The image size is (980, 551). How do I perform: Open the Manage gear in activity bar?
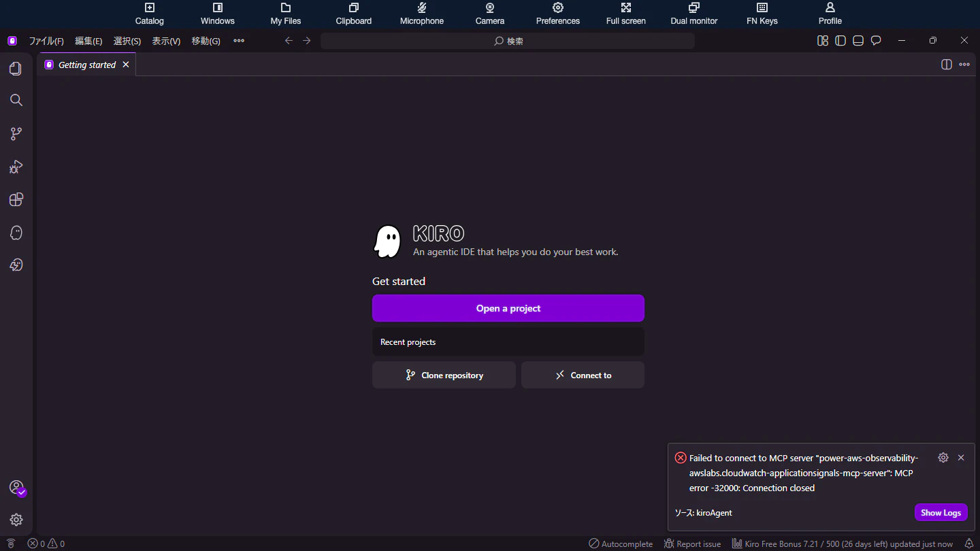16,520
